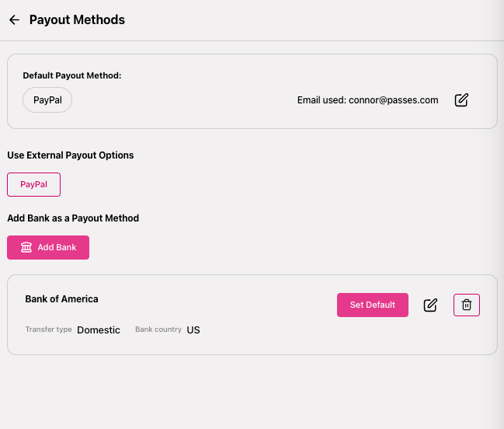Click the bank building icon in Add Bank
Viewport: 504px width, 429px height.
click(x=26, y=247)
